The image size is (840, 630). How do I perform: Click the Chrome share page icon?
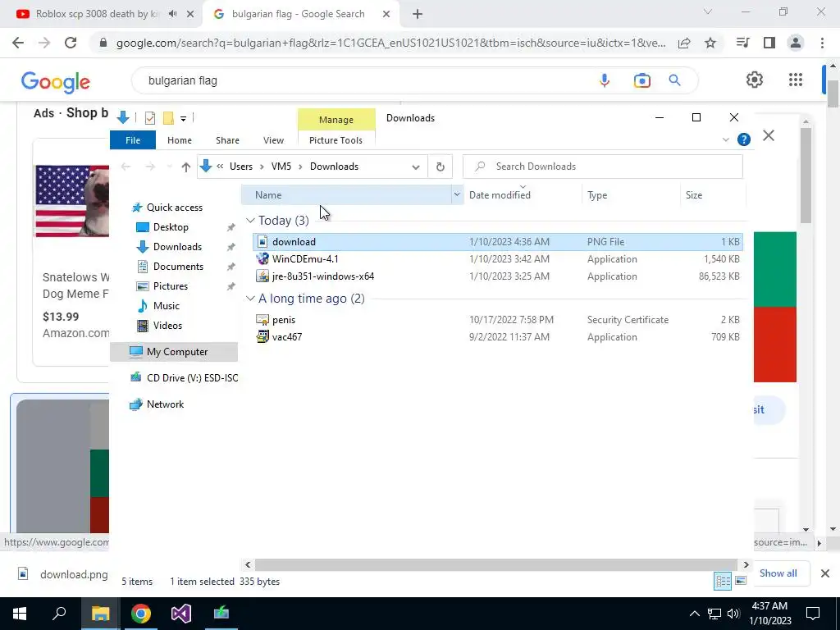pos(684,43)
